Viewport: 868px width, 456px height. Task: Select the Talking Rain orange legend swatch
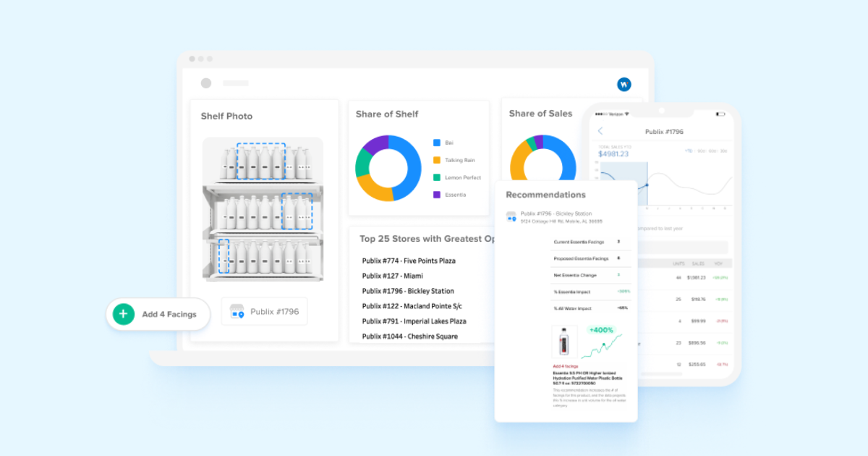437,160
